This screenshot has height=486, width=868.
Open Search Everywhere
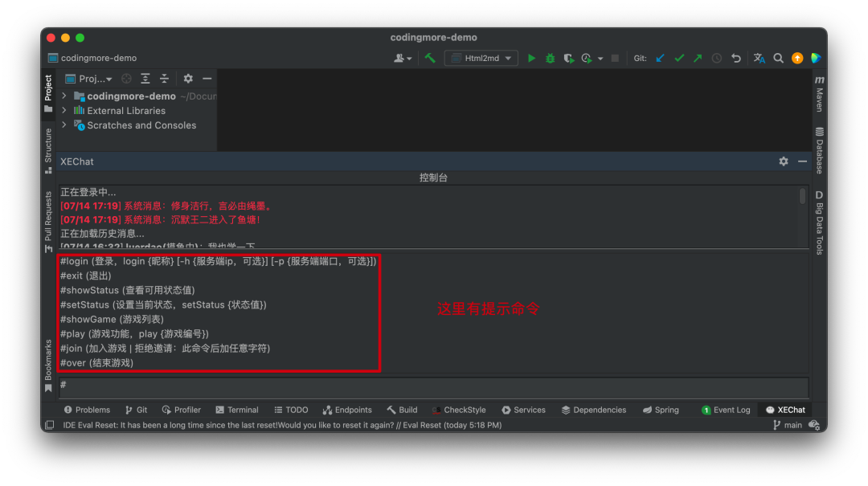(x=779, y=58)
